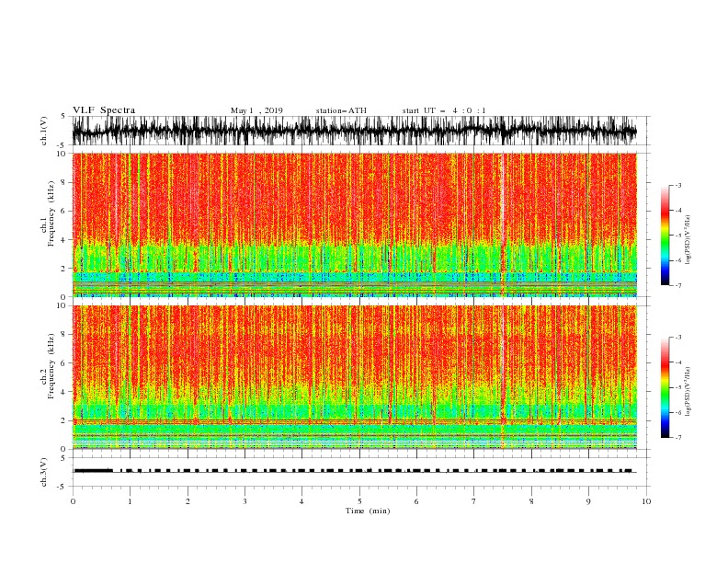This screenshot has height=563, width=728.
Task: Click the 'station=ATH' label
Action: coord(341,110)
